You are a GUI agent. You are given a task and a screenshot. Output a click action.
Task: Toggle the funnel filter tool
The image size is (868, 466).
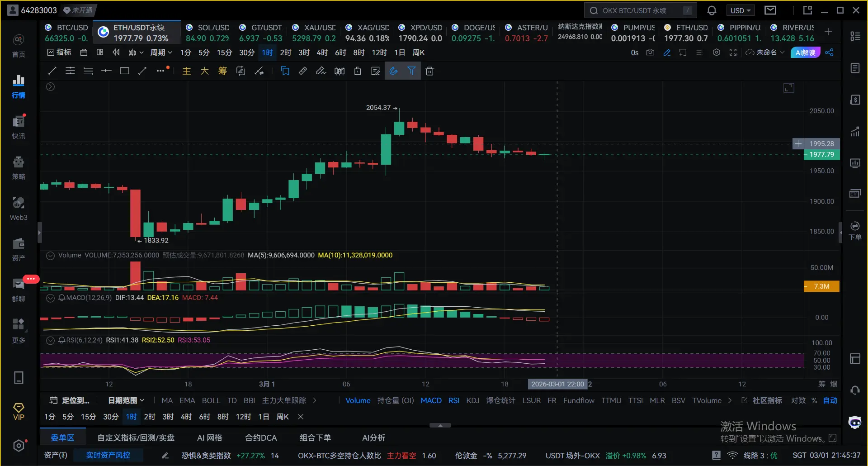pyautogui.click(x=412, y=71)
